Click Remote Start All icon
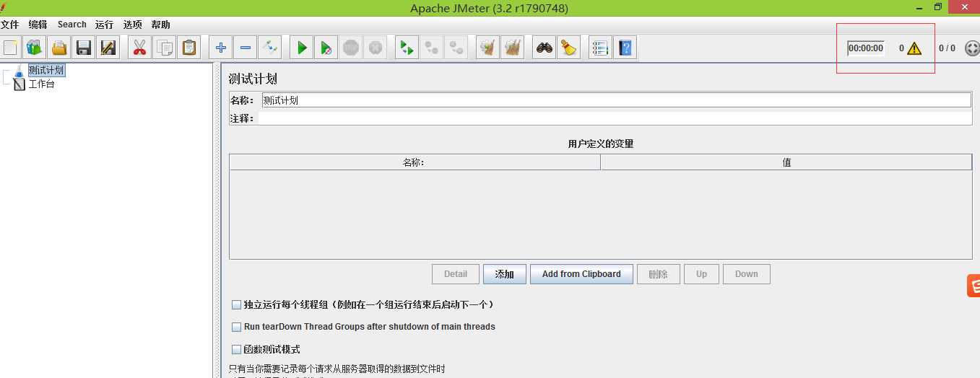Image resolution: width=980 pixels, height=378 pixels. pos(407,48)
